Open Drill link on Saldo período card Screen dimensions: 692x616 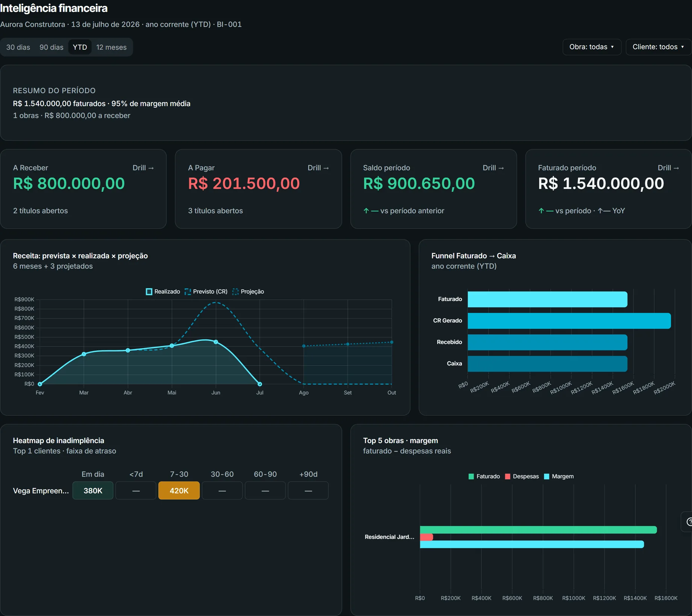tap(493, 168)
